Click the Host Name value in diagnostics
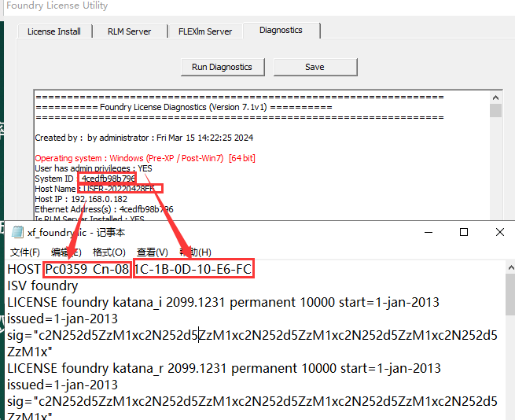The width and height of the screenshot is (515, 420). pos(119,189)
